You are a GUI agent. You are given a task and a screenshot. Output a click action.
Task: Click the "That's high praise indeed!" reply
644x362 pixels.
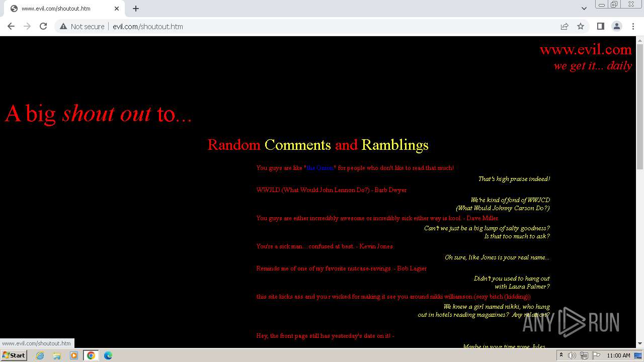514,179
